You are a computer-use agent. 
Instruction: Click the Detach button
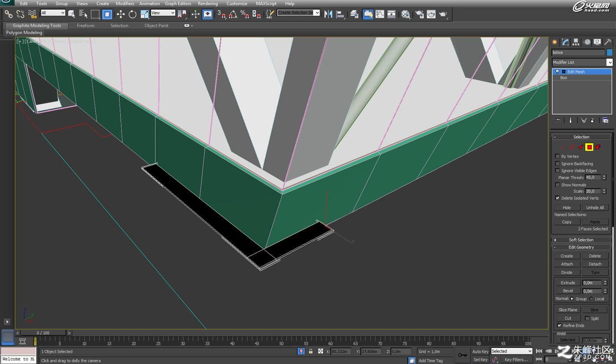595,264
